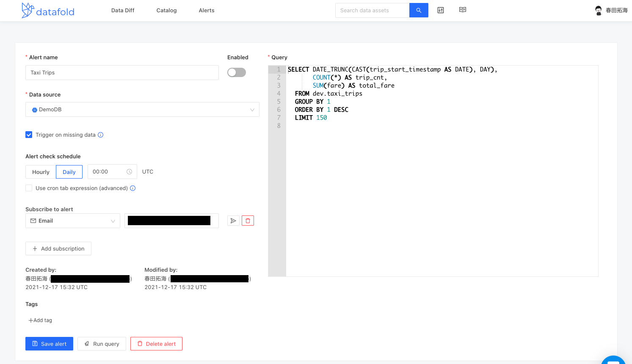Click the user avatar icon

pyautogui.click(x=599, y=11)
